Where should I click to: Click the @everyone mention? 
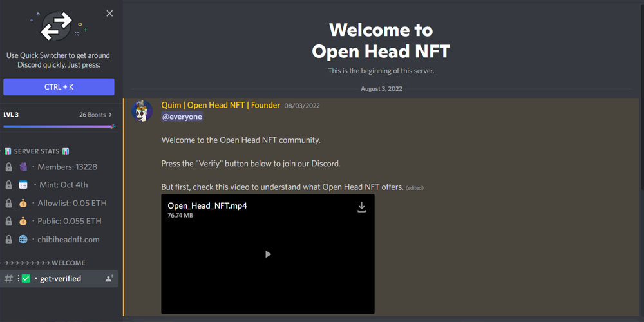(x=182, y=117)
